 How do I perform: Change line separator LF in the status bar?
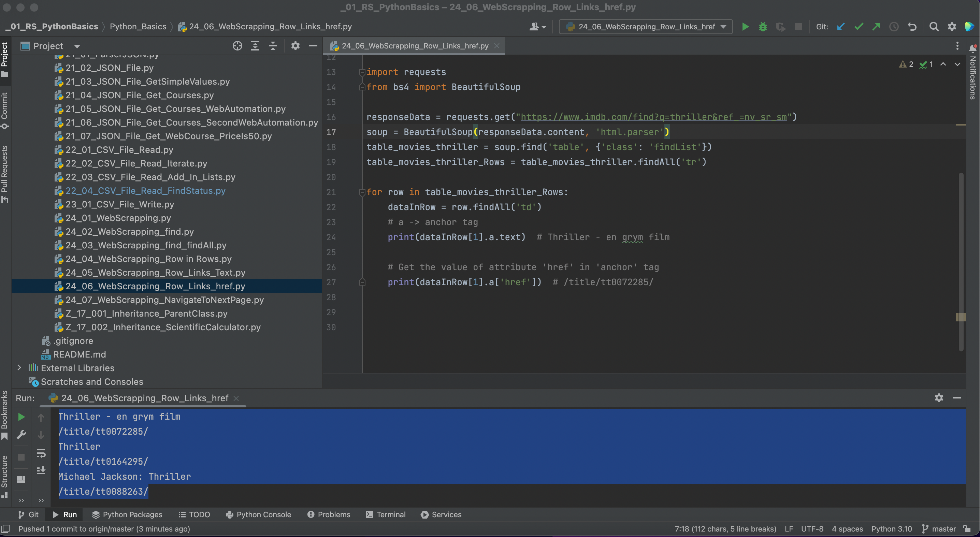(789, 528)
